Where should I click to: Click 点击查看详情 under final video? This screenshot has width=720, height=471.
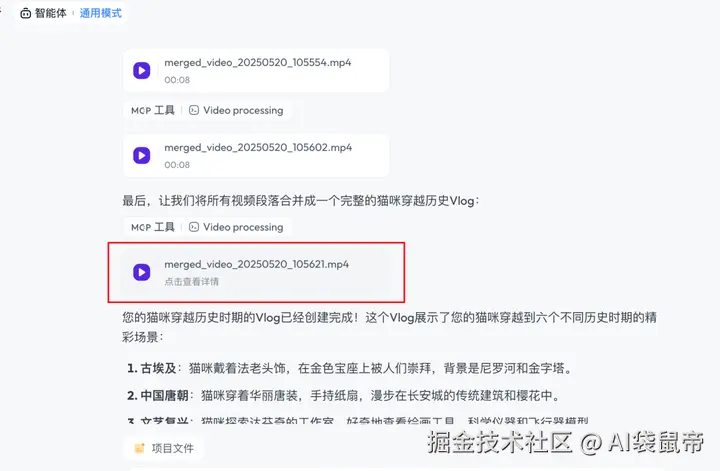tap(191, 281)
